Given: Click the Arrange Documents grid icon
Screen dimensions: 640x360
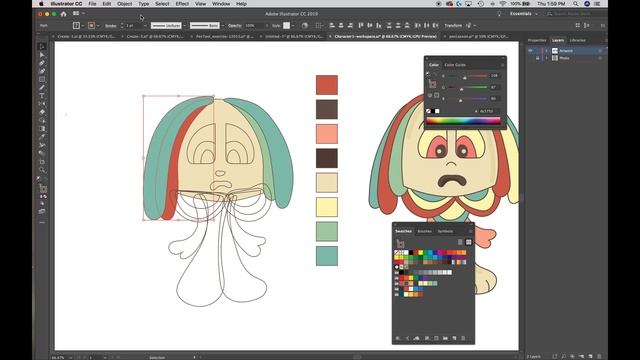Looking at the screenshot, I should click(x=76, y=13).
